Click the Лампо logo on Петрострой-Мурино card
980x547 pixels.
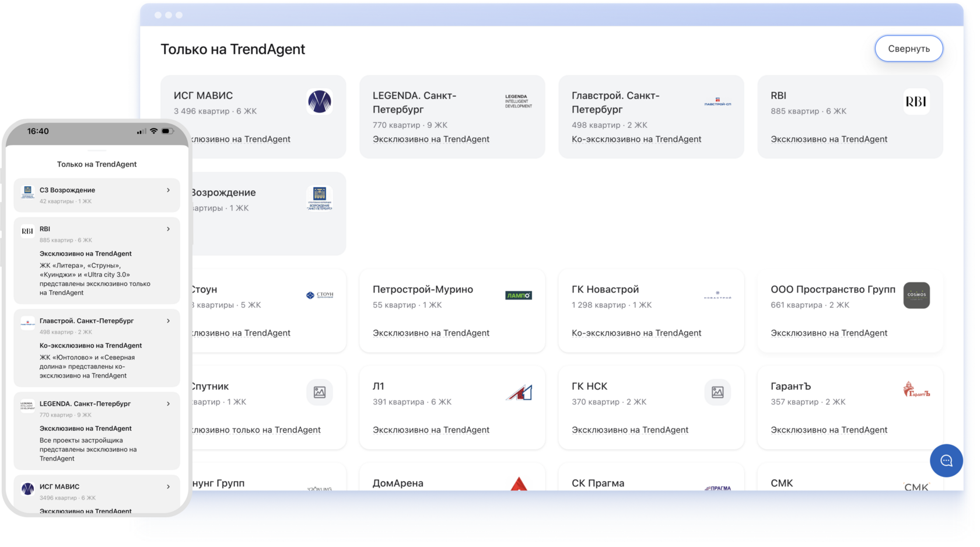519,295
